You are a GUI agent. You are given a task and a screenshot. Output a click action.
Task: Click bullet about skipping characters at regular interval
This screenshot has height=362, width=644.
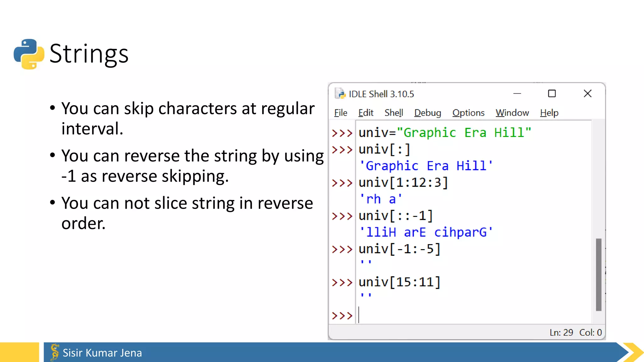188,118
